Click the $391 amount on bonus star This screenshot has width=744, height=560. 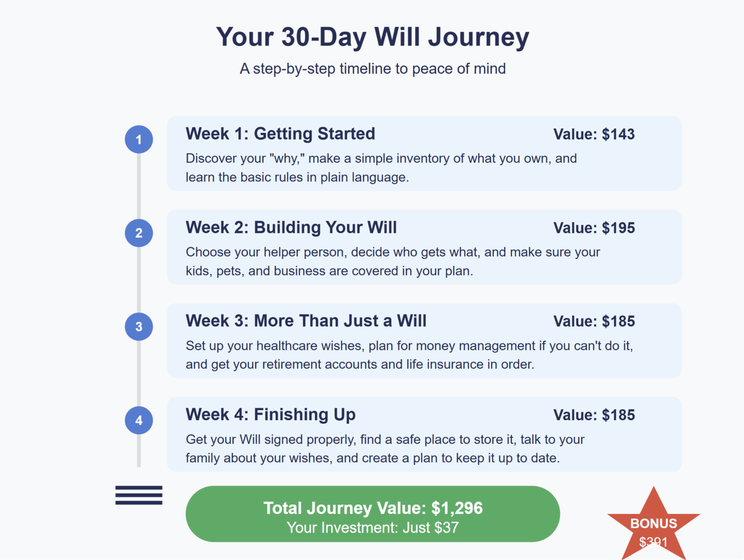point(653,542)
